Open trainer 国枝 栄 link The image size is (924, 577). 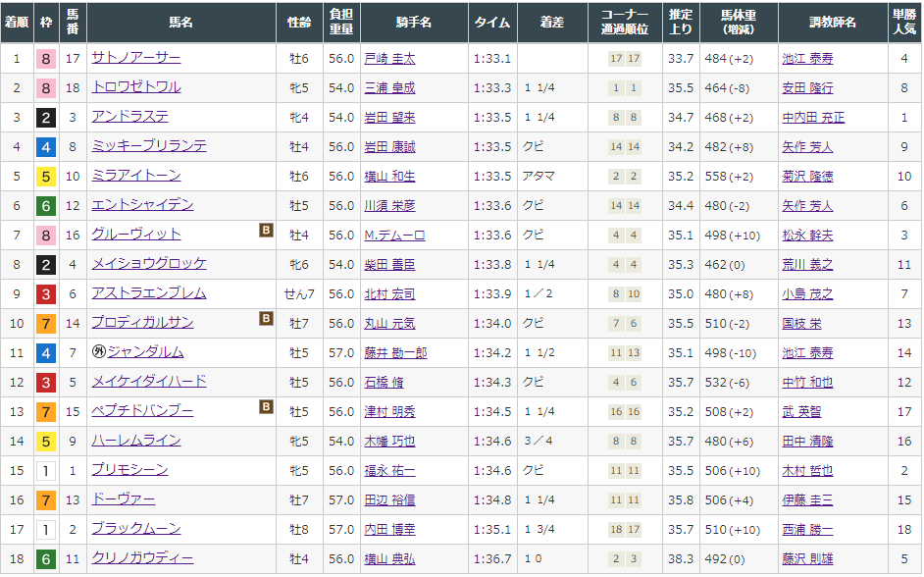pos(801,323)
